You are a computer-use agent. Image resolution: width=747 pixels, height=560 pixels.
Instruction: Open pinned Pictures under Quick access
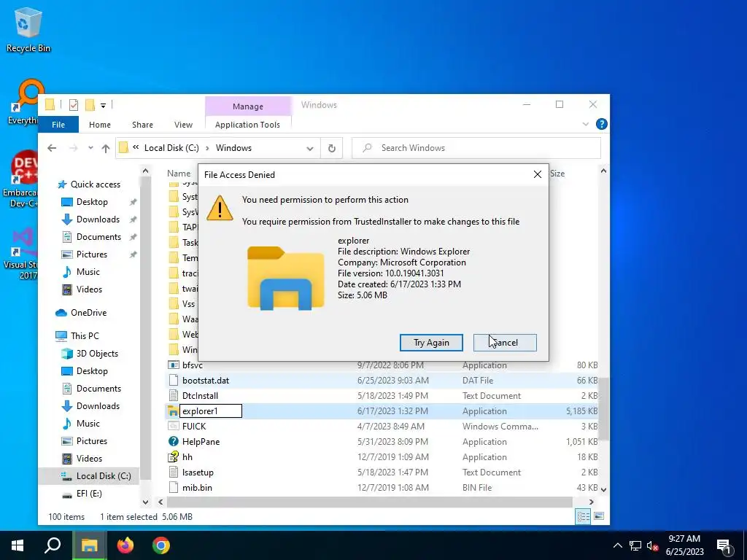pos(91,254)
